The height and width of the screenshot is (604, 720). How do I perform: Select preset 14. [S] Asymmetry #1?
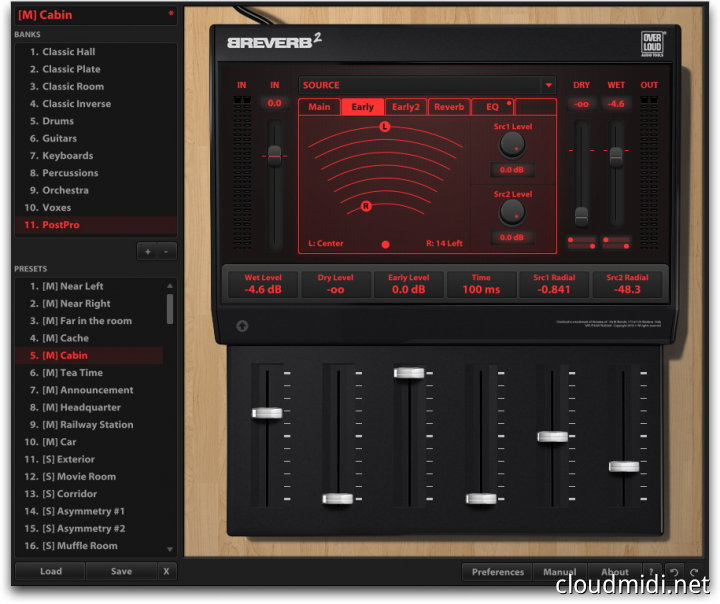pyautogui.click(x=90, y=511)
